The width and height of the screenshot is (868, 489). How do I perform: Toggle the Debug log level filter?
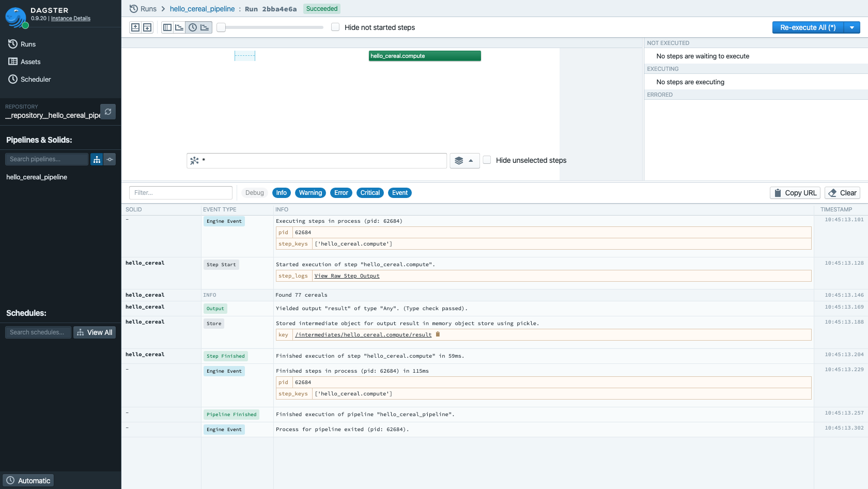pyautogui.click(x=254, y=193)
